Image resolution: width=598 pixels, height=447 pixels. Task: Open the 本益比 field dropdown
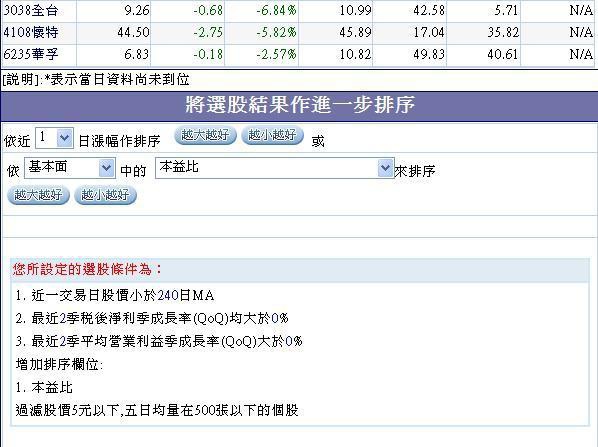275,168
